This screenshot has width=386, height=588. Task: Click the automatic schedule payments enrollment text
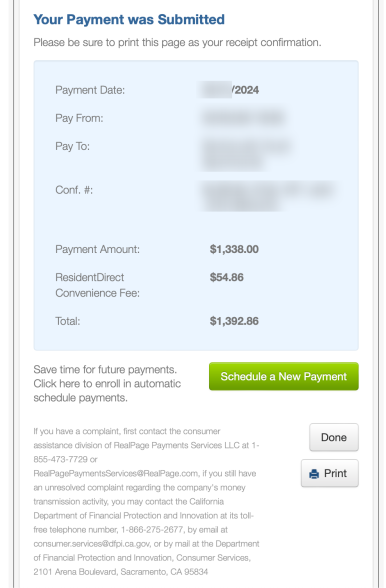pos(107,384)
